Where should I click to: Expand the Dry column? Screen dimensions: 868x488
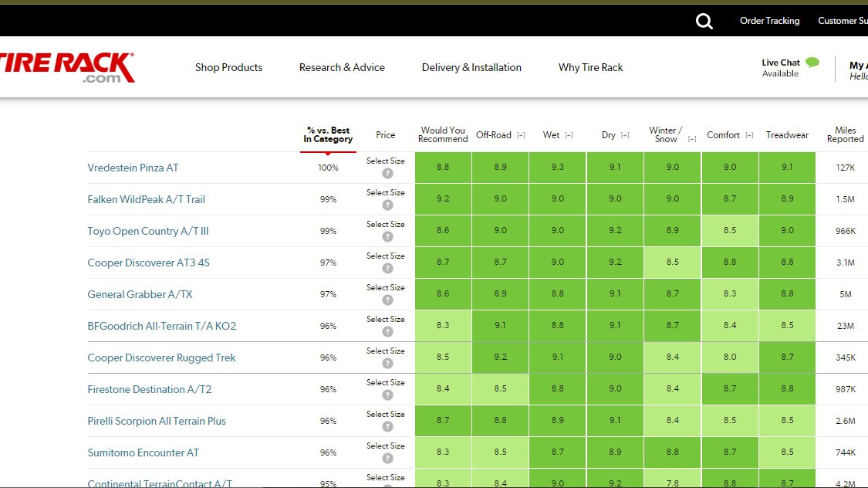point(625,135)
